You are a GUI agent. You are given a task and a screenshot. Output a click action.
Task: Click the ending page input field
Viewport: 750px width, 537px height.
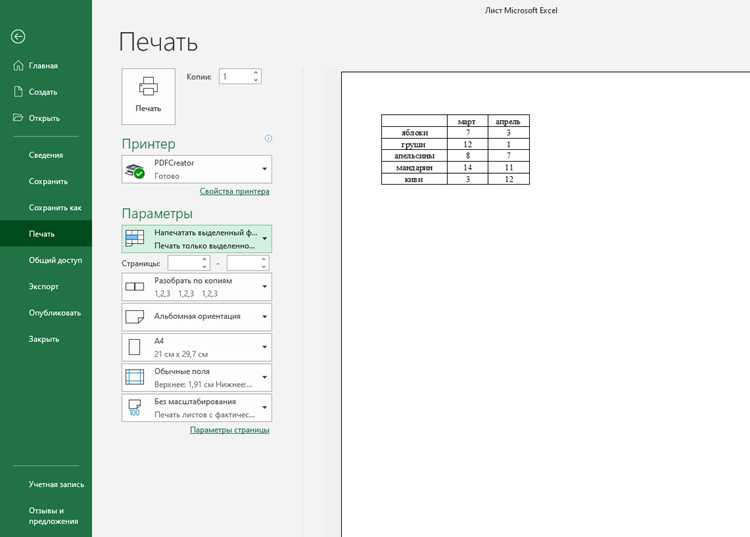tap(243, 263)
